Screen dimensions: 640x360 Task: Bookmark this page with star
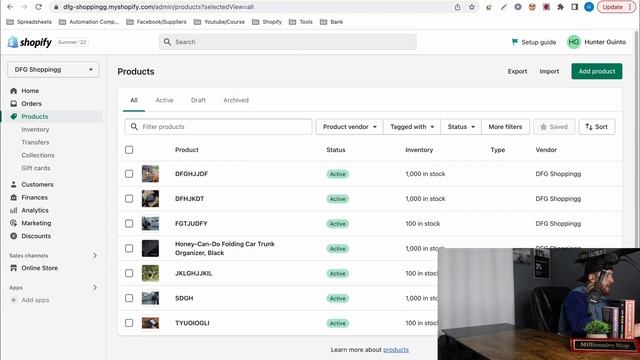472,7
